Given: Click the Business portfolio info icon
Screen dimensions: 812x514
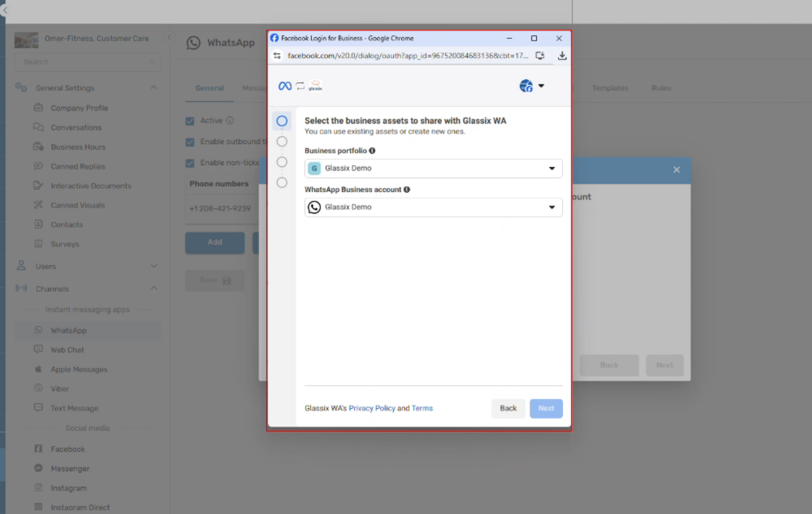Looking at the screenshot, I should click(x=372, y=151).
